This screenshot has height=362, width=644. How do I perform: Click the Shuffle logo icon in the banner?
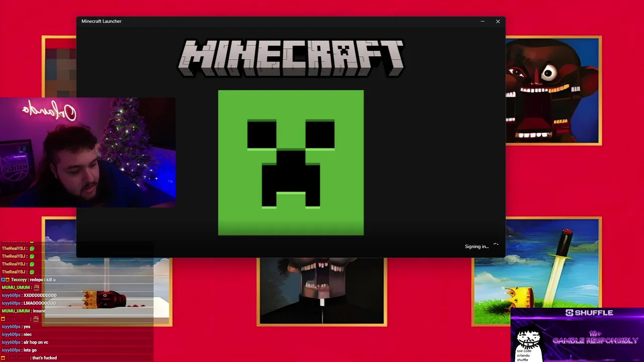[x=569, y=313]
